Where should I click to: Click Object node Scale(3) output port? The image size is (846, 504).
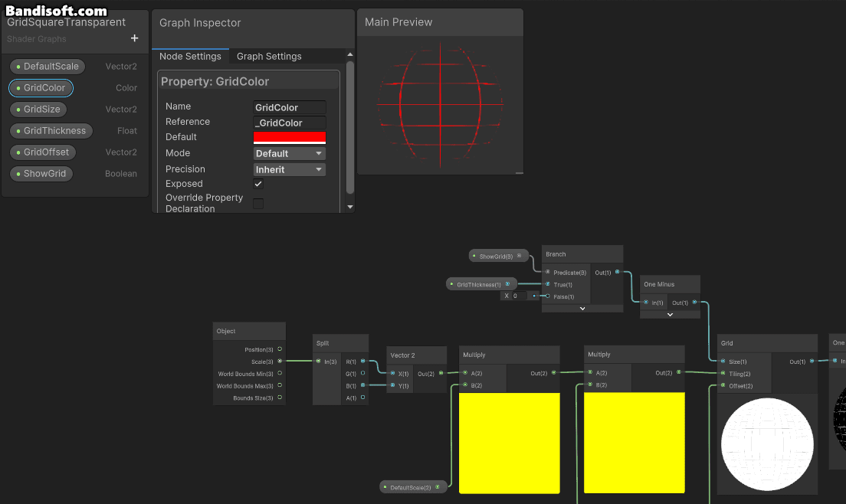pos(280,362)
